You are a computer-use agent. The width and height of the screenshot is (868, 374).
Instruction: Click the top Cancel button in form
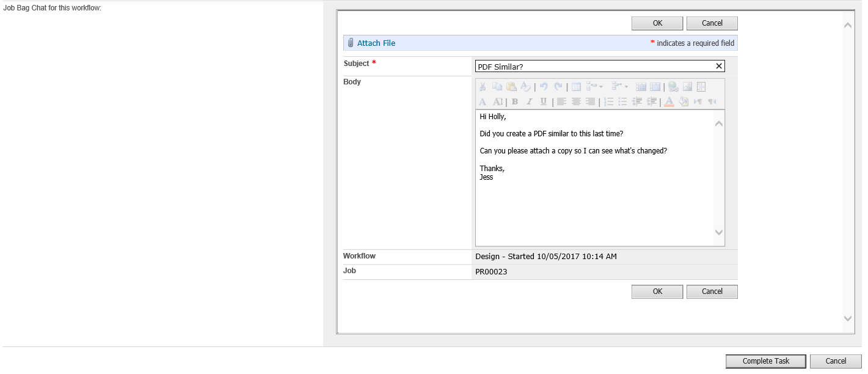[x=712, y=23]
